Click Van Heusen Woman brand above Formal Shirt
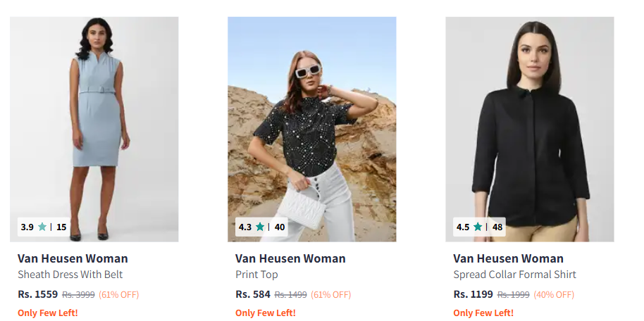644x321 pixels. [x=508, y=258]
